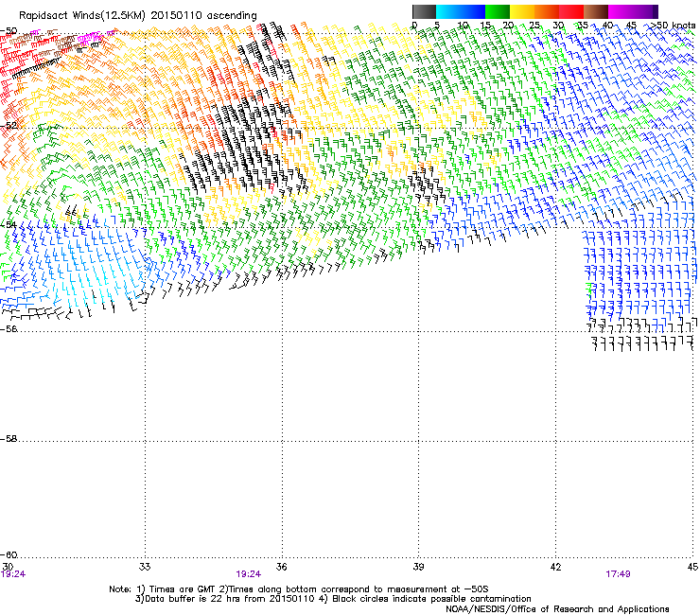
Task: Click the '-60' latitude label
Action: coord(9,554)
